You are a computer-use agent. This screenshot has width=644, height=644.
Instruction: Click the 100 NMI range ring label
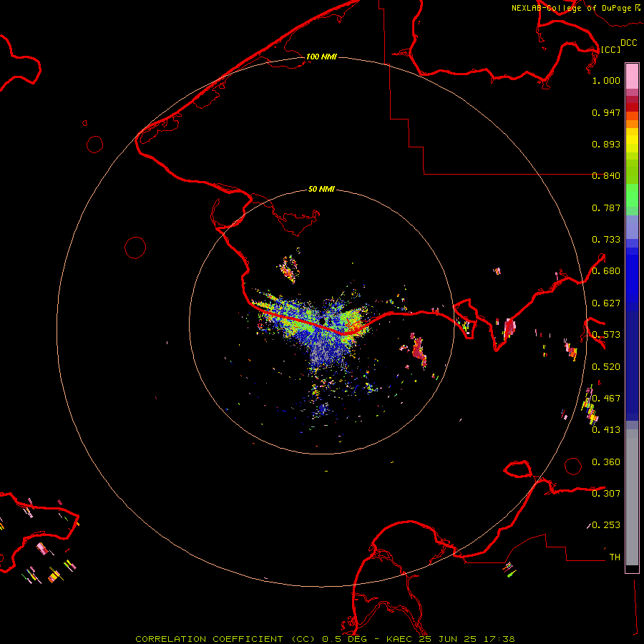pyautogui.click(x=321, y=57)
